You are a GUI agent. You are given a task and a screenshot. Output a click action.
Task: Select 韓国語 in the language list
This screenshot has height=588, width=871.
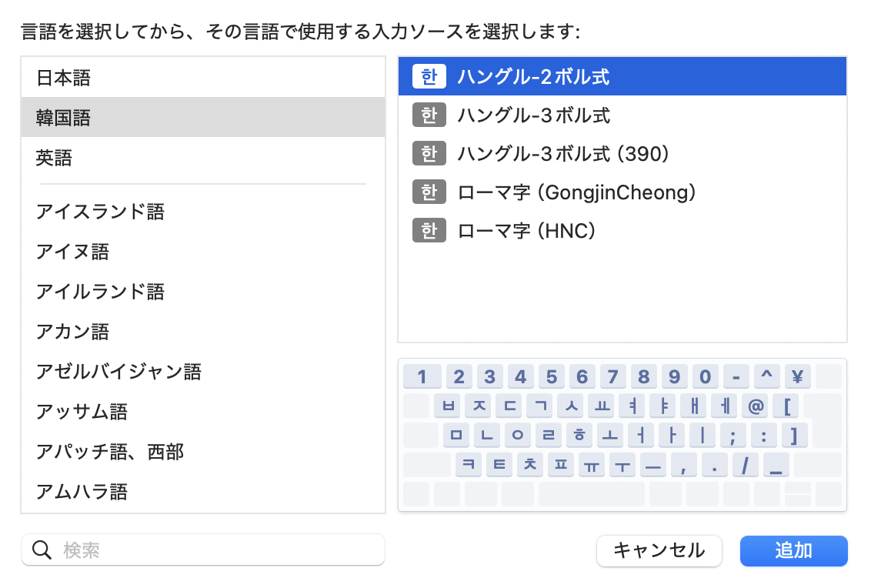(x=63, y=118)
